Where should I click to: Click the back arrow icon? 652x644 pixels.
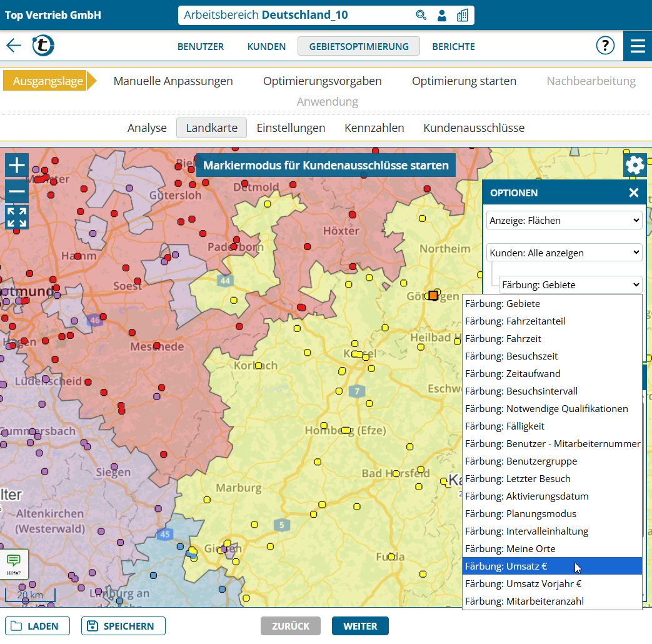click(x=14, y=46)
